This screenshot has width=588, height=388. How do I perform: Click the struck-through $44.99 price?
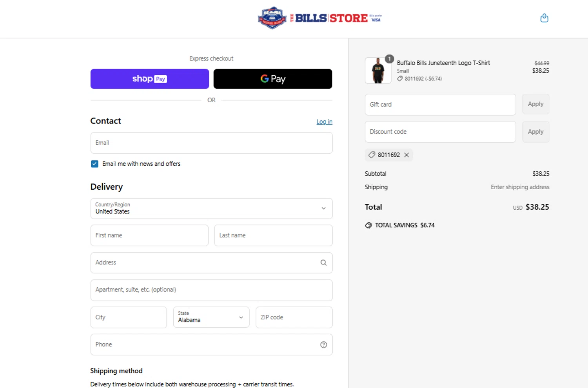(542, 63)
